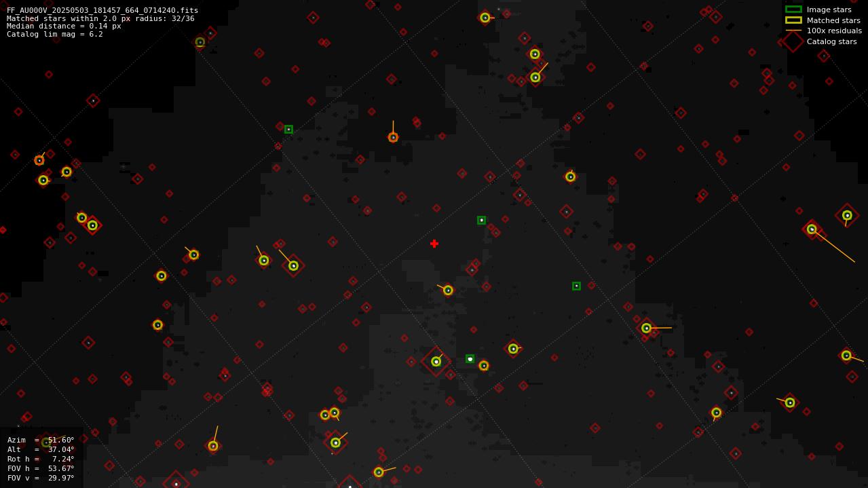Click matched star with longest residual line
Image resolution: width=868 pixels, height=488 pixels.
click(x=812, y=229)
